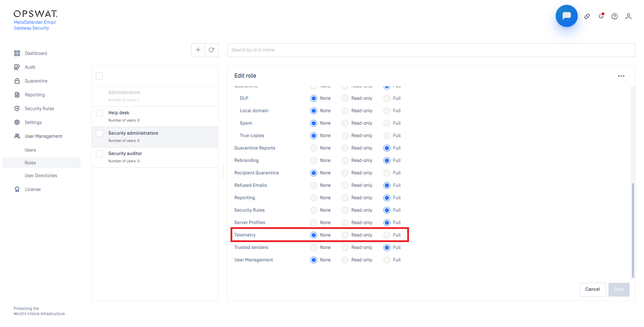Refresh the roles list

coord(212,50)
